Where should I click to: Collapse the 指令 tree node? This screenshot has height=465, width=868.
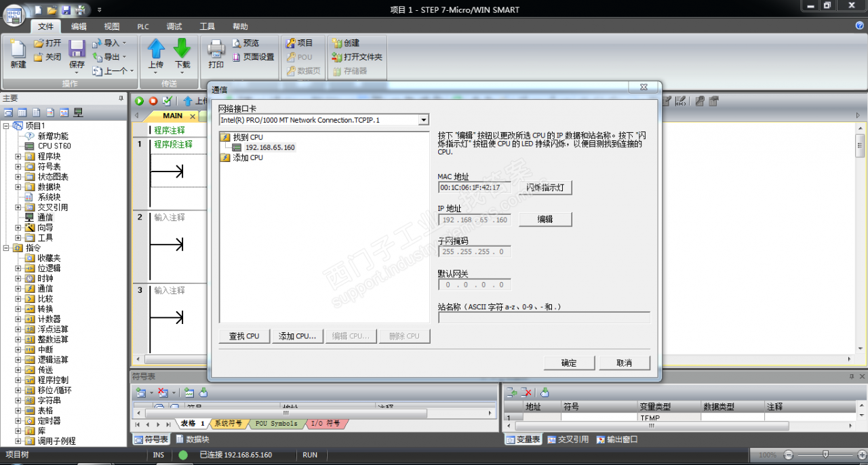[6, 248]
